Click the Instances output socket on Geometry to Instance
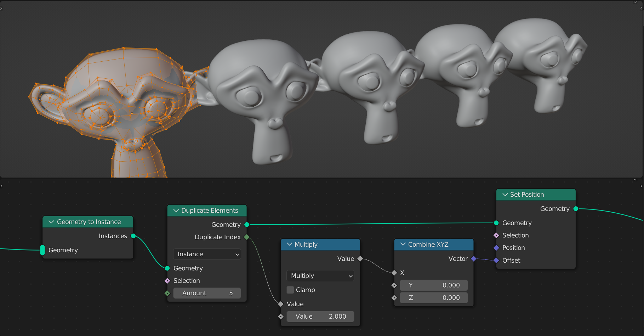Screen dimensions: 644x336 pyautogui.click(x=133, y=236)
